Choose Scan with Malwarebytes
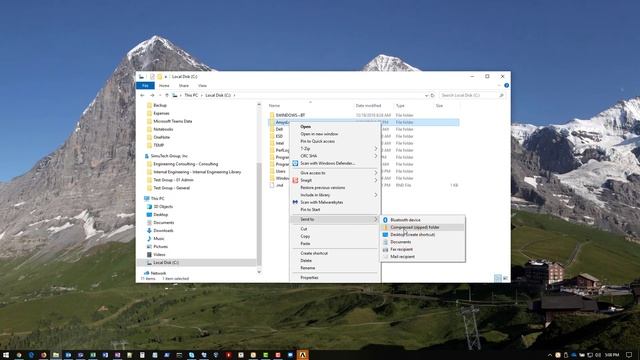The width and height of the screenshot is (640, 360). point(335,202)
